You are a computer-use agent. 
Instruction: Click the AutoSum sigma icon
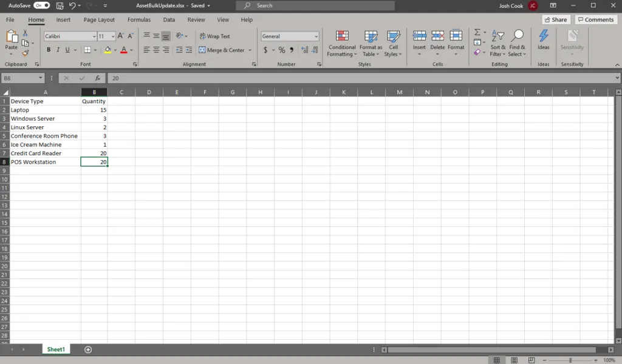[477, 33]
